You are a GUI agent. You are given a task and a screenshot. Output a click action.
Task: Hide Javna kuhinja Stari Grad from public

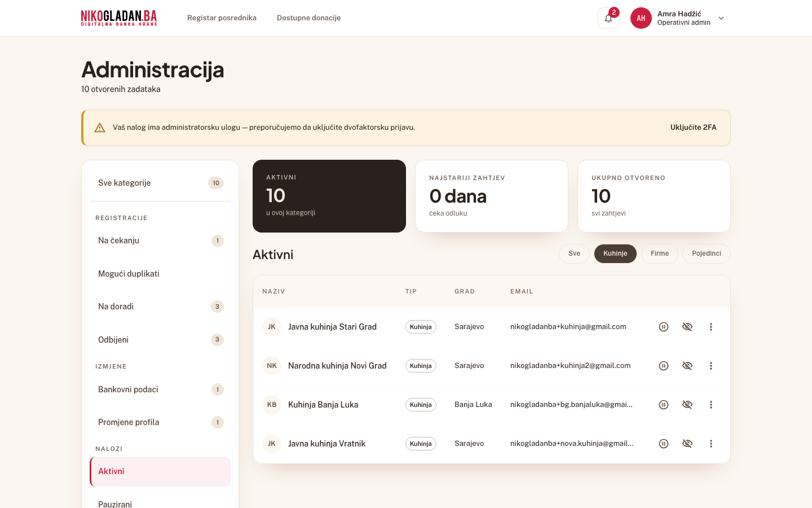tap(687, 327)
